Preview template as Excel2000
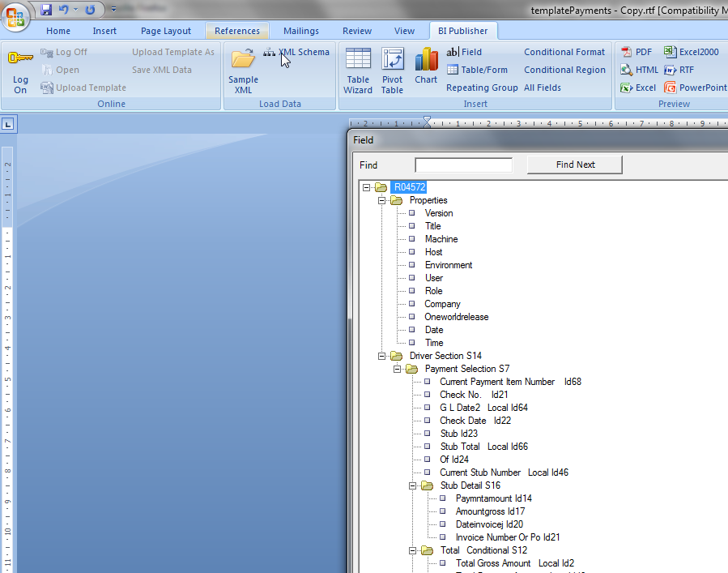The height and width of the screenshot is (573, 728). (692, 52)
